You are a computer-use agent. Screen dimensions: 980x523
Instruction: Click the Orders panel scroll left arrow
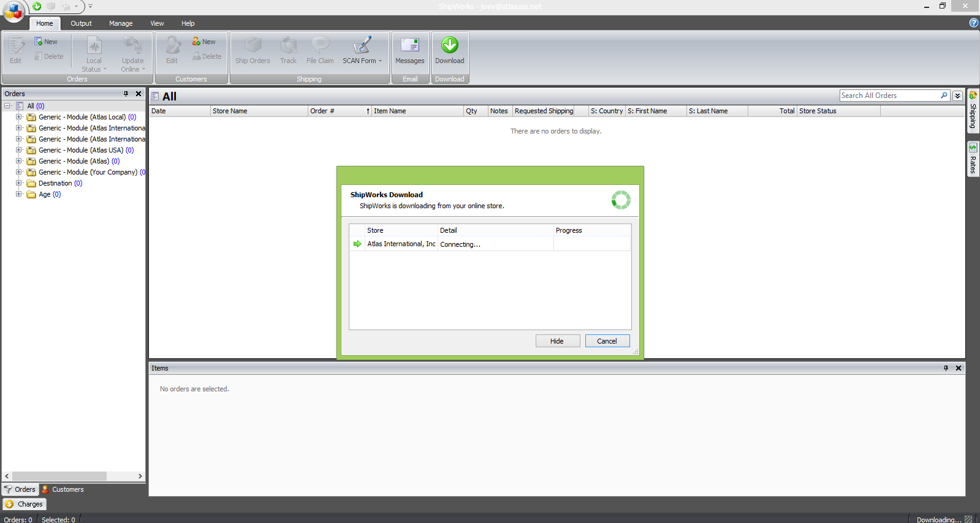click(x=7, y=476)
